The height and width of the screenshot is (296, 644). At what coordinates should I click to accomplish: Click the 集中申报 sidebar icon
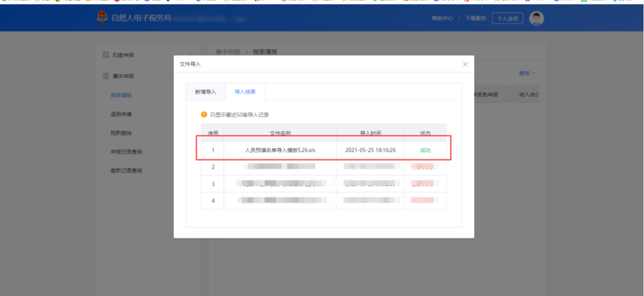[106, 76]
